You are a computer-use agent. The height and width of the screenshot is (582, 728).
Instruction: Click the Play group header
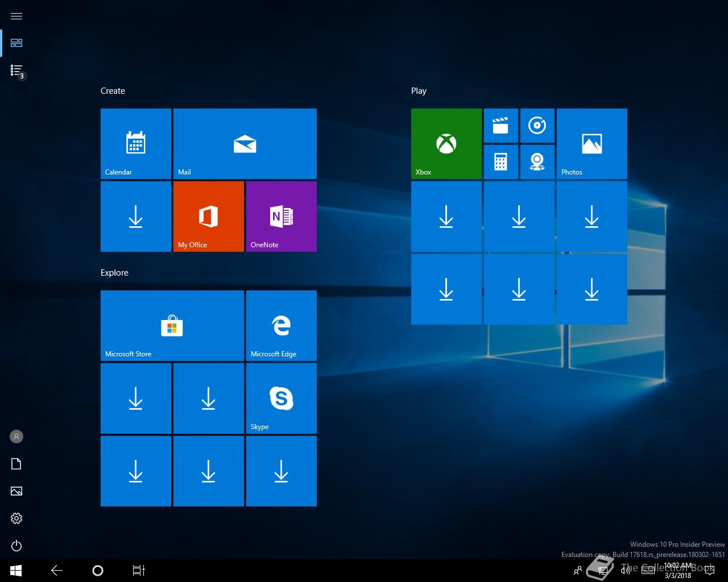[x=419, y=91]
